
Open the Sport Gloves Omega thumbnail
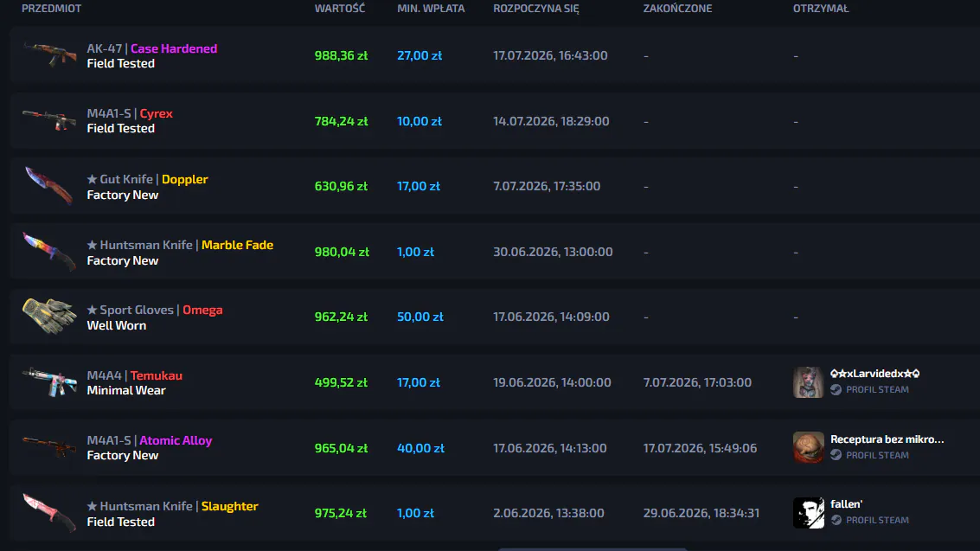coord(49,316)
